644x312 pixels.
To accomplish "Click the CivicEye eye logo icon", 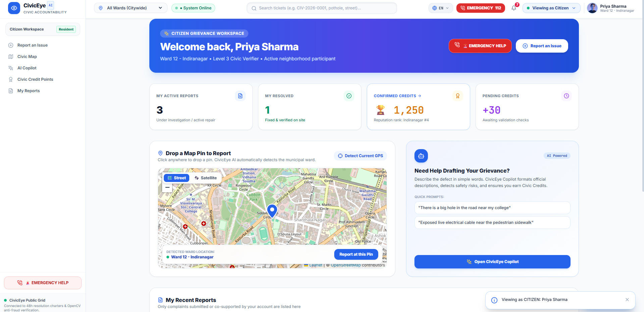I will click(x=14, y=8).
